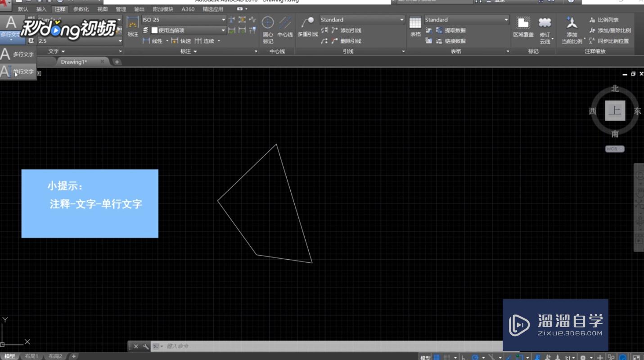Image resolution: width=644 pixels, height=360 pixels.
Task: Open the 插入 ribbon tab
Action: pyautogui.click(x=41, y=9)
